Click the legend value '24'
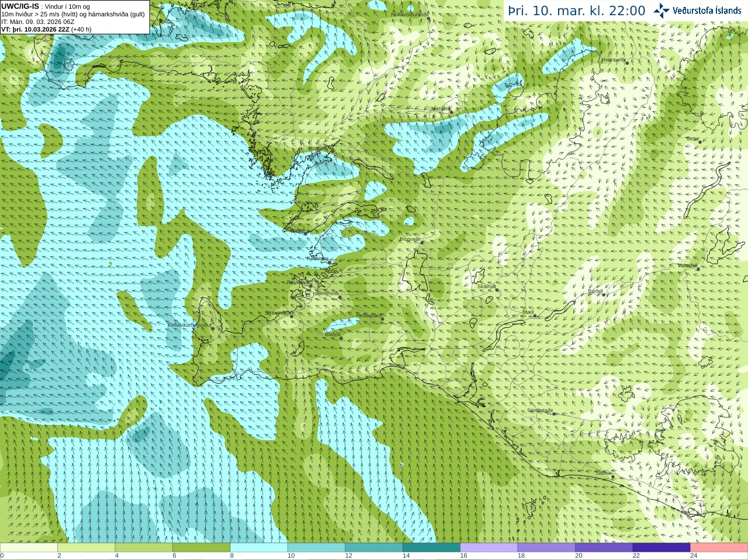The height and width of the screenshot is (560, 748). click(694, 556)
